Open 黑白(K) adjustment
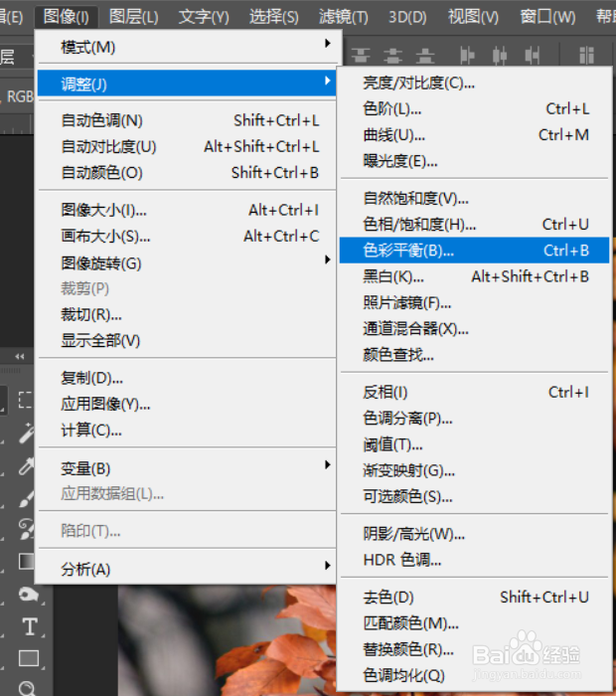 [x=475, y=276]
